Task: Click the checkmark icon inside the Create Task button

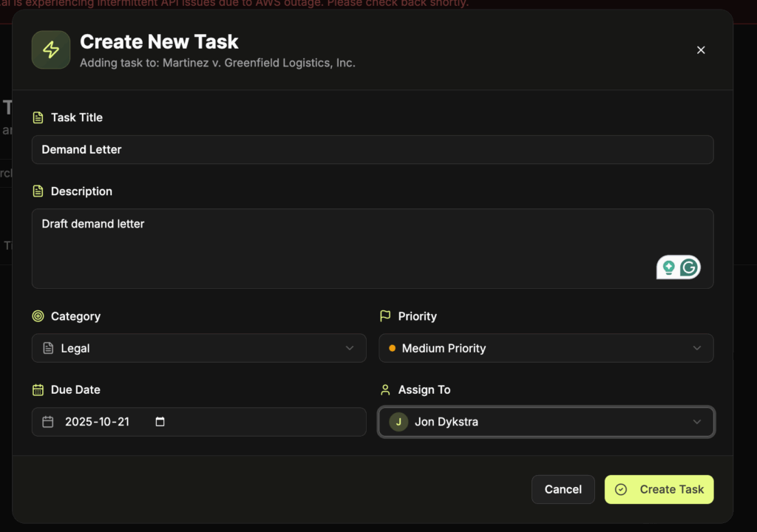Action: (x=620, y=489)
